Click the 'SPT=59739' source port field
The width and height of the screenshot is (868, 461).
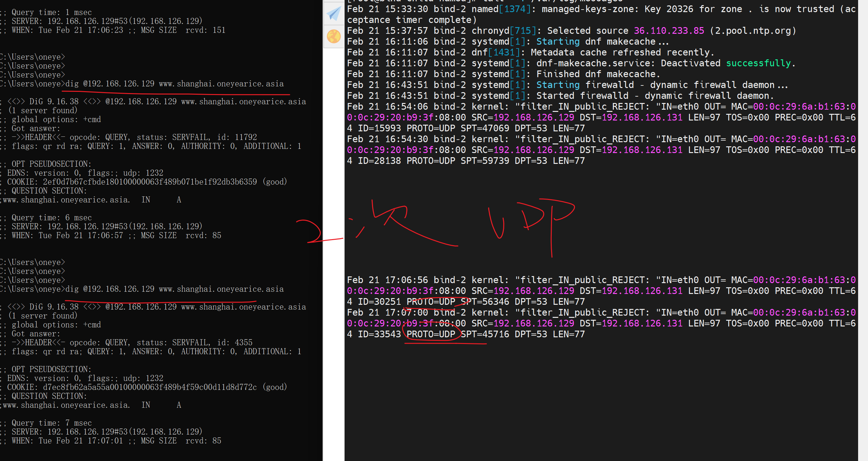tap(485, 161)
